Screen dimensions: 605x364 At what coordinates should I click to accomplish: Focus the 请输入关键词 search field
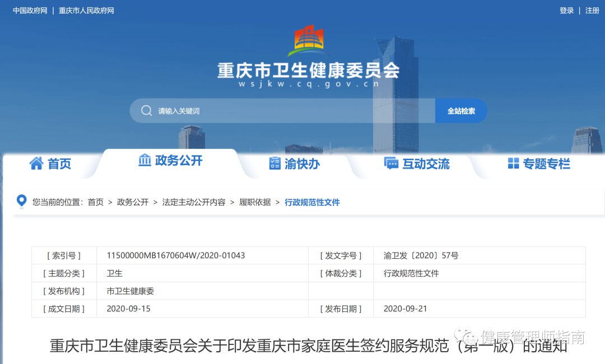point(282,111)
